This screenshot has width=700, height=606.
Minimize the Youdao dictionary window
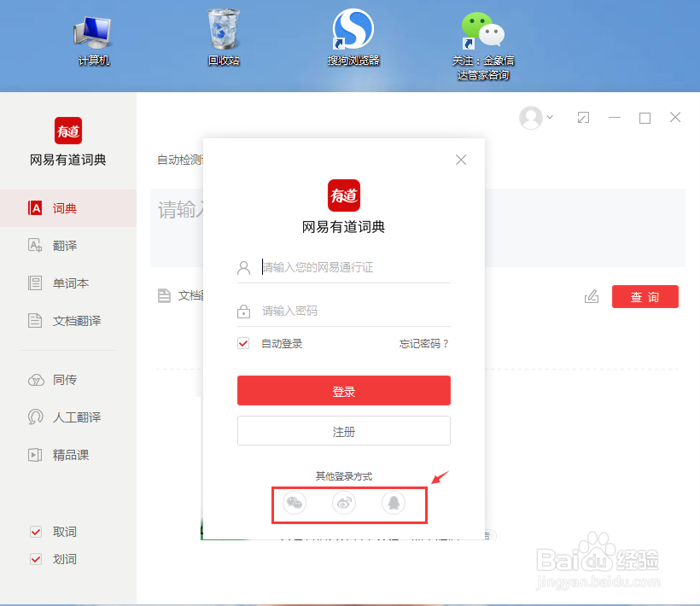[x=615, y=118]
